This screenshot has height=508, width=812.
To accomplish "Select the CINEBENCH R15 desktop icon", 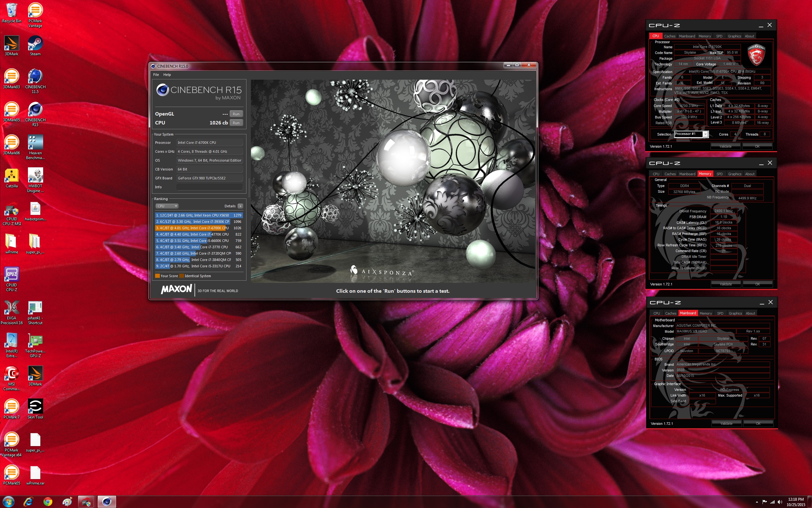I will coord(35,114).
